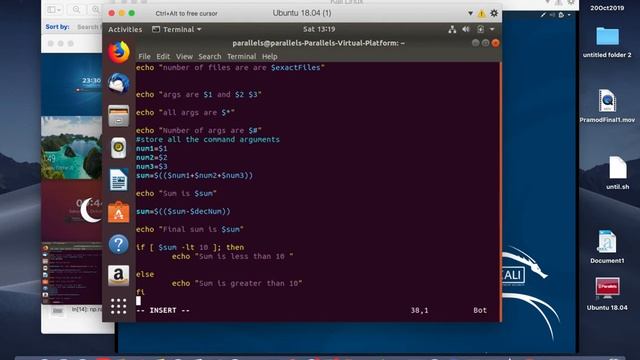The image size is (640, 360).
Task: Open volume icon in Ubuntu top bar
Action: pos(466,29)
